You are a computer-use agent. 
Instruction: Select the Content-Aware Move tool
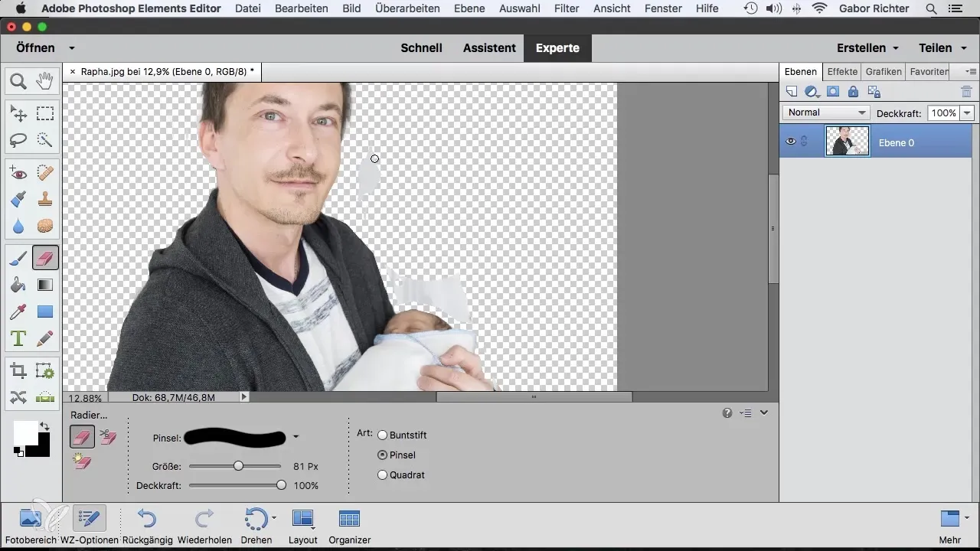point(18,397)
